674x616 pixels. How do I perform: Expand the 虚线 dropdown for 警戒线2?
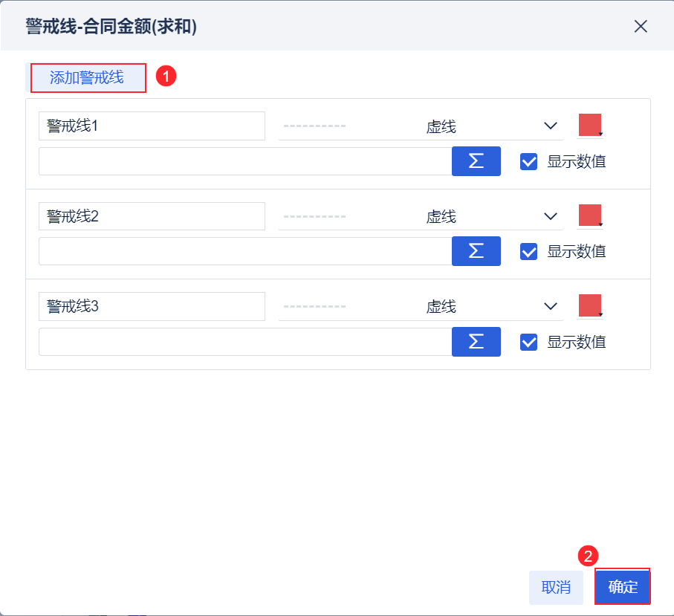point(550,216)
